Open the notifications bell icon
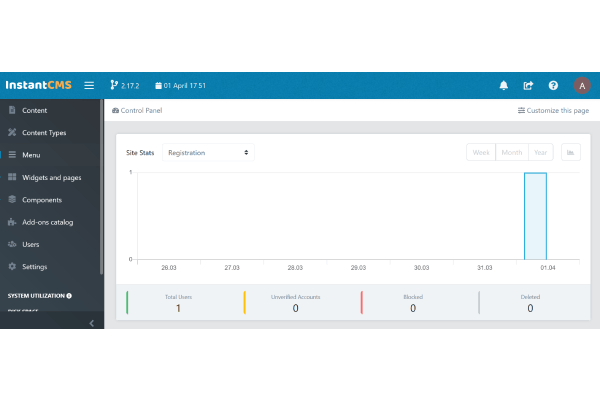 point(504,86)
